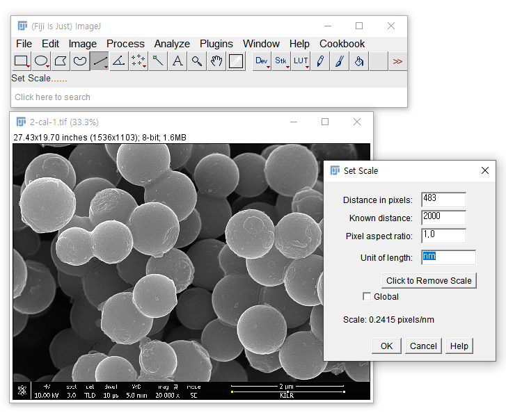
Task: Click the empty toolbar slot
Action: [x=379, y=61]
